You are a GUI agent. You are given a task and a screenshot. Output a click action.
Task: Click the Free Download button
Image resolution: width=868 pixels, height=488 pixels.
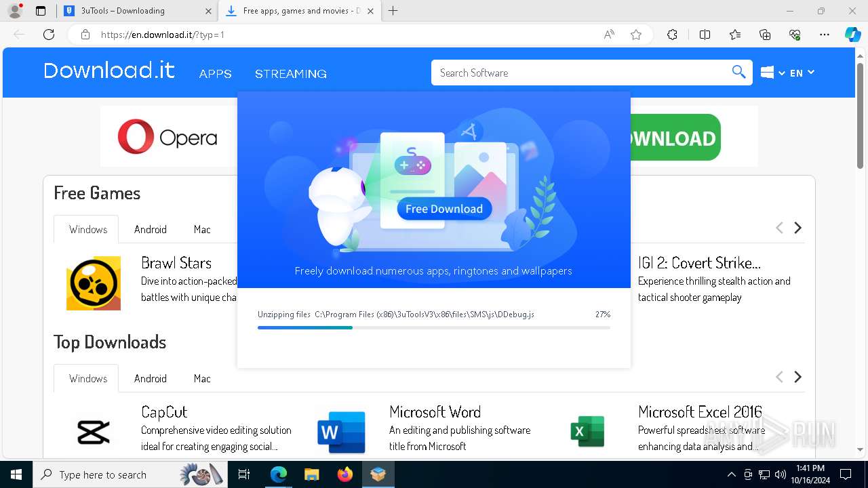click(444, 209)
